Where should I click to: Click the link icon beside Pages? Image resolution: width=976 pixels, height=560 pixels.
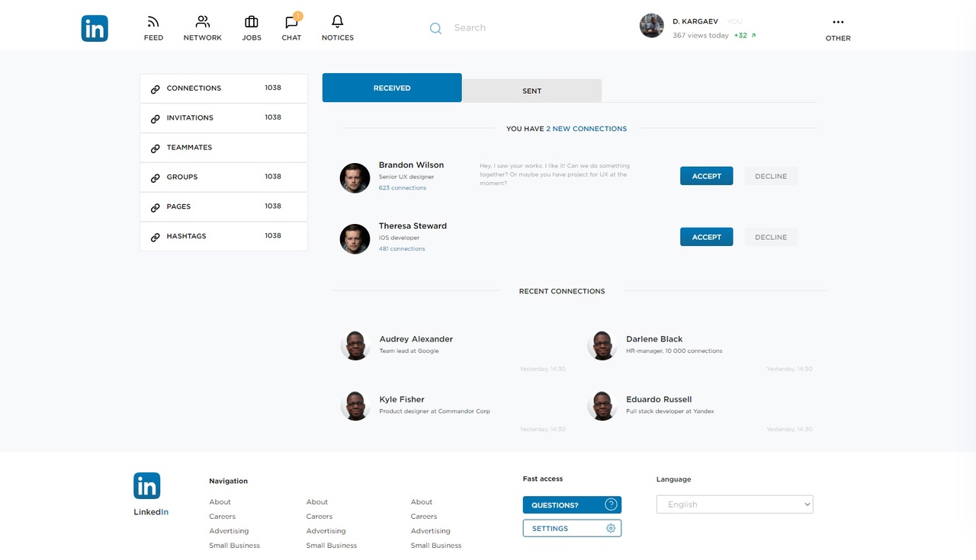coord(155,207)
